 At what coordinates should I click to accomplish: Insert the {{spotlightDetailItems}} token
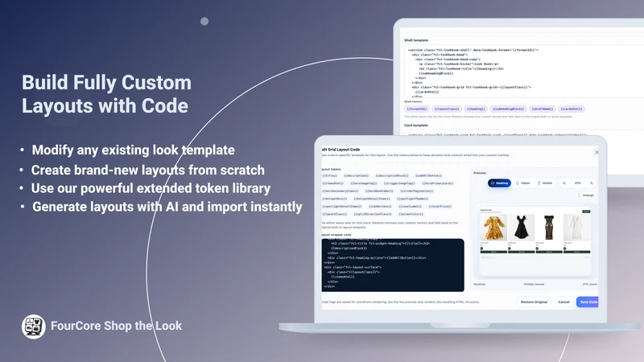(x=341, y=207)
